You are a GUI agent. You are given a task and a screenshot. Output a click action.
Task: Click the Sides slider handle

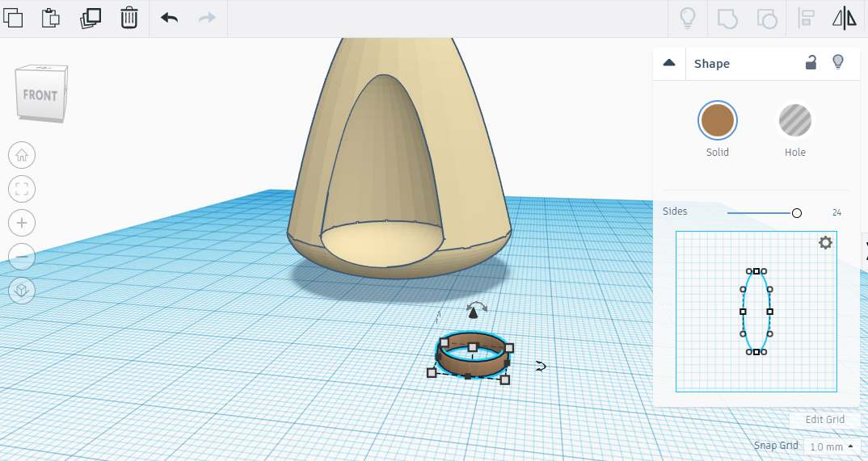[x=797, y=213]
